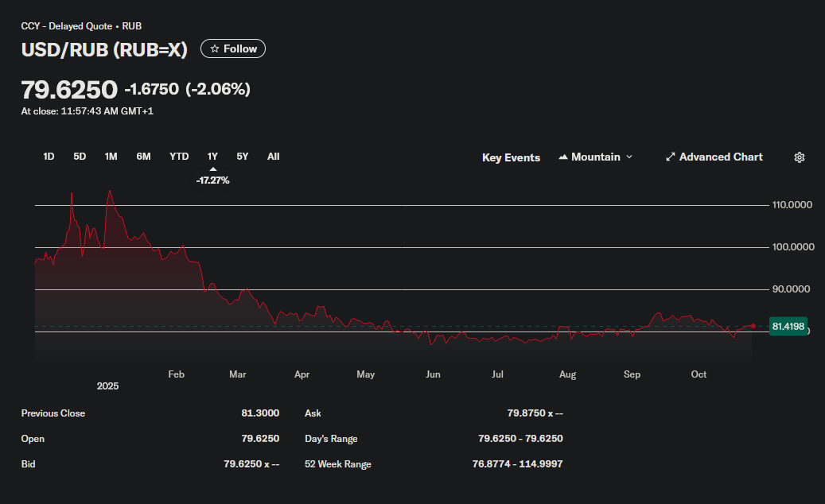Click the Jun month axis label

pos(433,374)
